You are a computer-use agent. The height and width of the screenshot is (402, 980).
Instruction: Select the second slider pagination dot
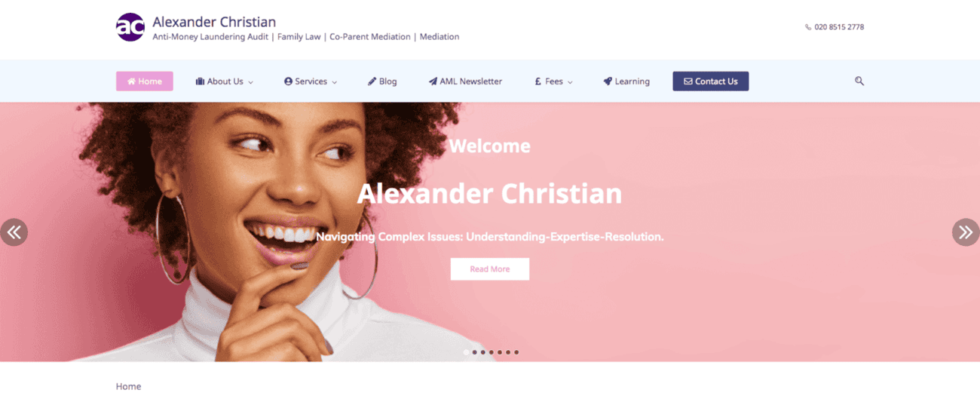(x=474, y=352)
